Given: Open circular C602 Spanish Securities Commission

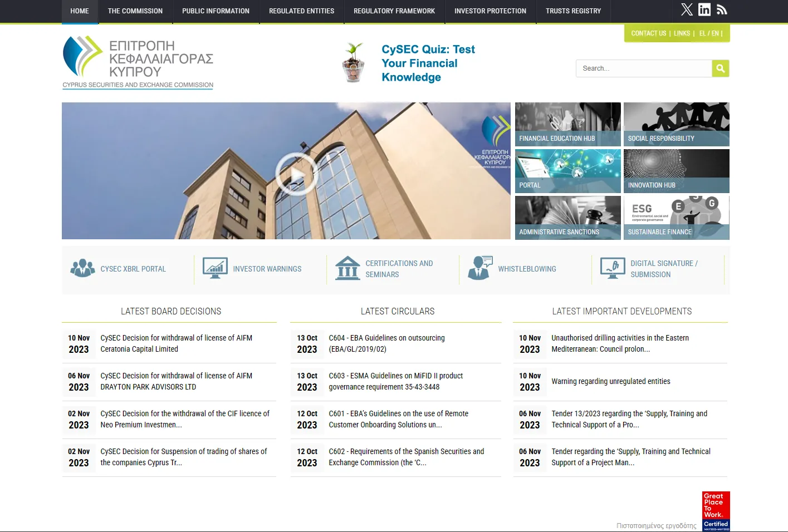Looking at the screenshot, I should pos(407,457).
